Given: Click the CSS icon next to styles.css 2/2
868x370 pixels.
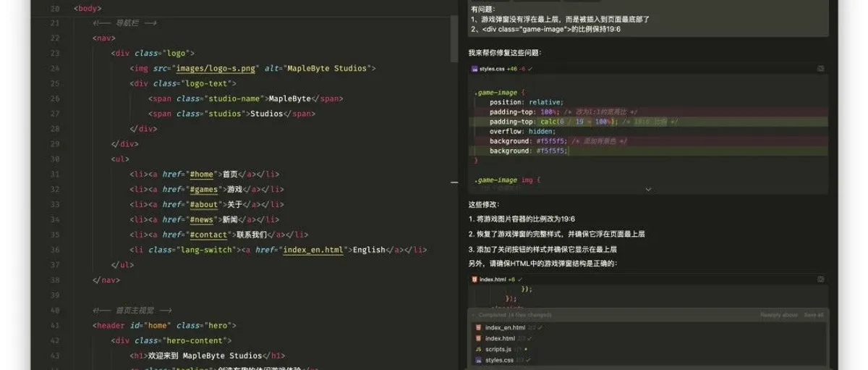Looking at the screenshot, I should [478, 360].
